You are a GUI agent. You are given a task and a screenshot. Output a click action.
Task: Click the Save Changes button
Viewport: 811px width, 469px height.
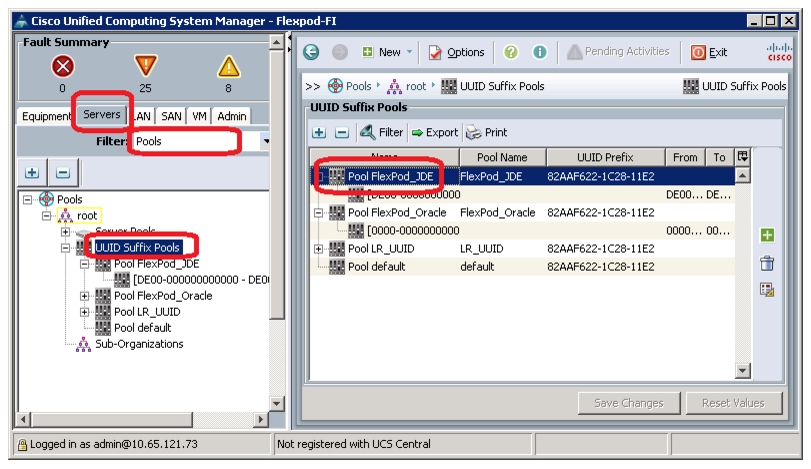click(x=629, y=403)
